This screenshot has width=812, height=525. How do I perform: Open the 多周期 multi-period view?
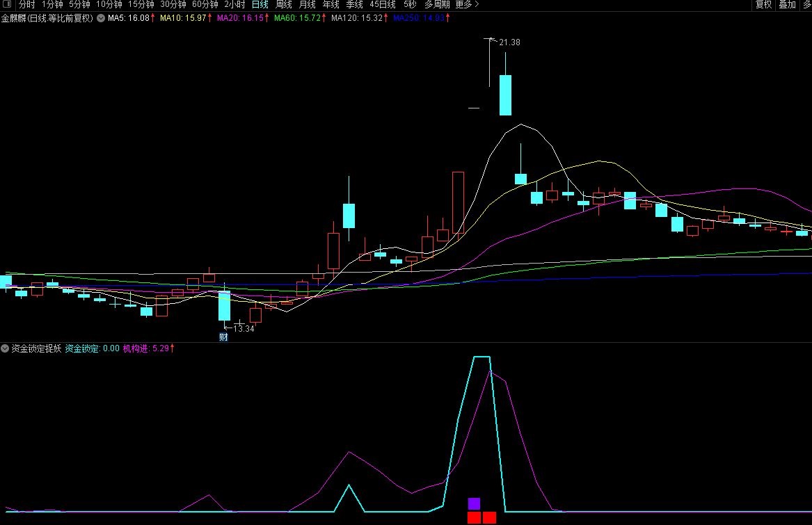[437, 4]
